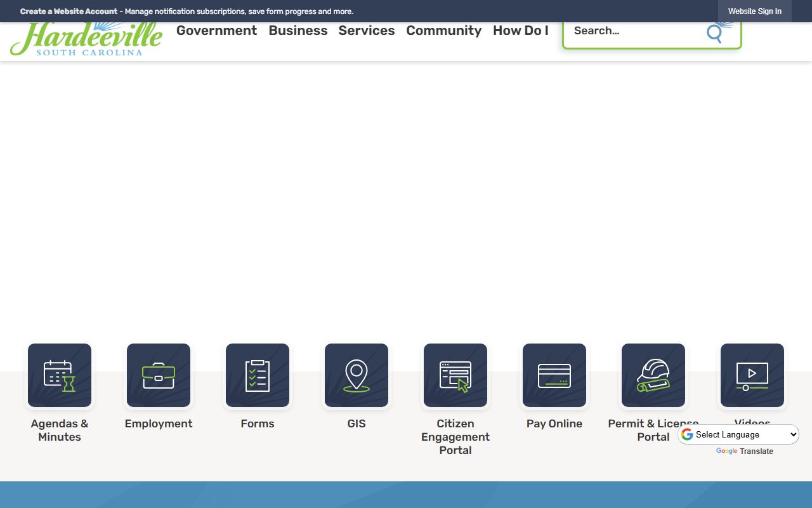Click the Permit & License Portal text

(653, 431)
